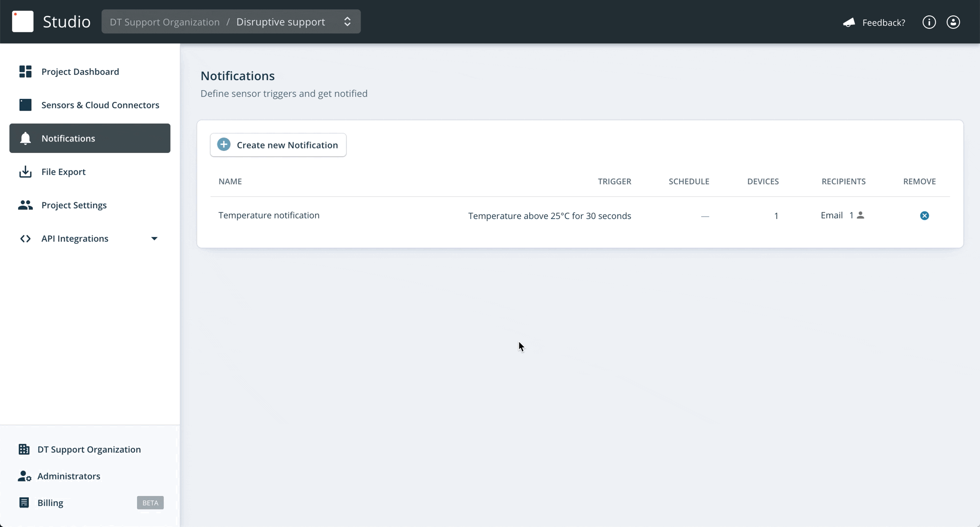Click the File Export download icon
The width and height of the screenshot is (980, 527).
click(25, 171)
